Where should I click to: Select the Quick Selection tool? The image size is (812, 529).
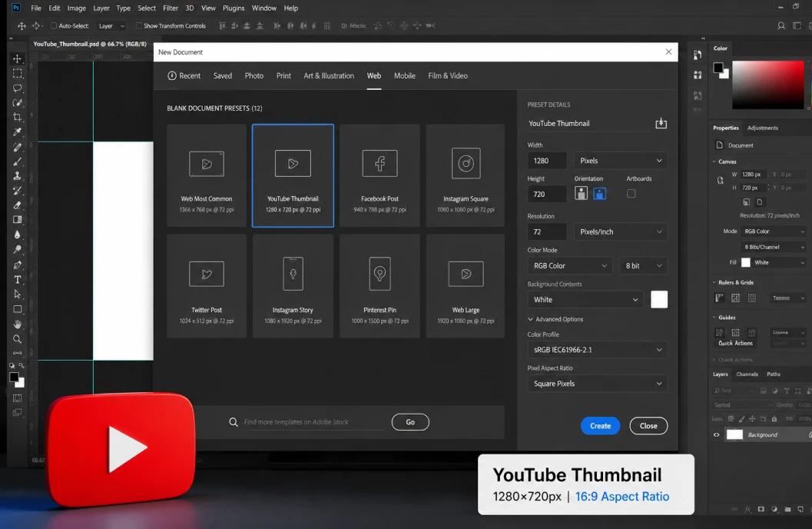coord(17,102)
